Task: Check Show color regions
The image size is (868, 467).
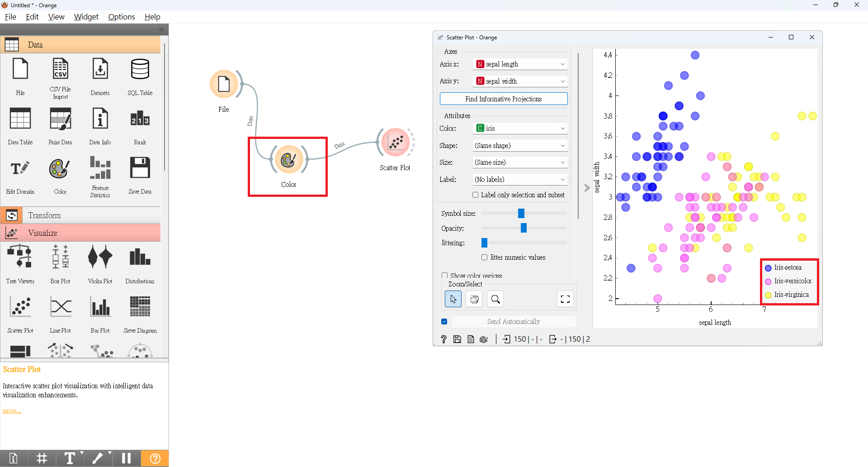Action: (x=445, y=275)
